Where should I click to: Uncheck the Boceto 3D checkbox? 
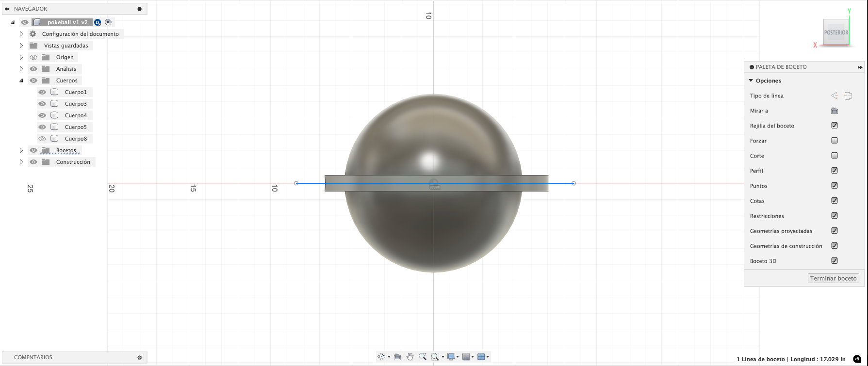835,261
